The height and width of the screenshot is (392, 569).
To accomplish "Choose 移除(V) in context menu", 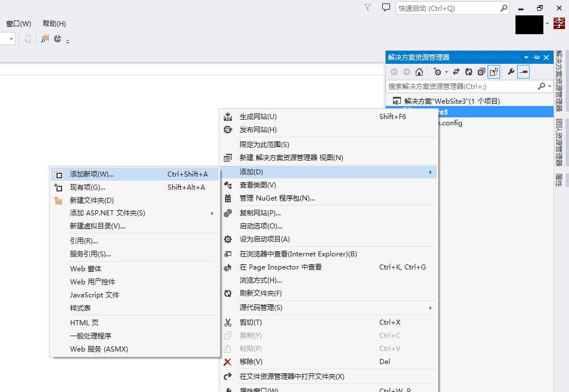I will coord(329,361).
